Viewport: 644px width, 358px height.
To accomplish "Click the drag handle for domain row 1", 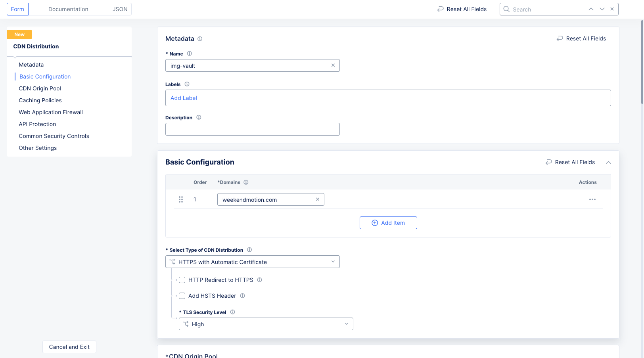I will point(181,199).
